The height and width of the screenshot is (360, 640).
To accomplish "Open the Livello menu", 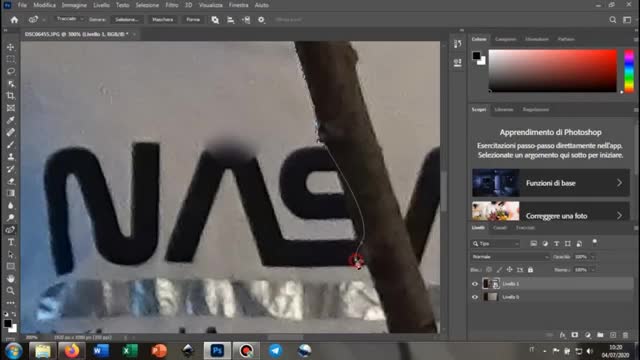I will click(101, 5).
